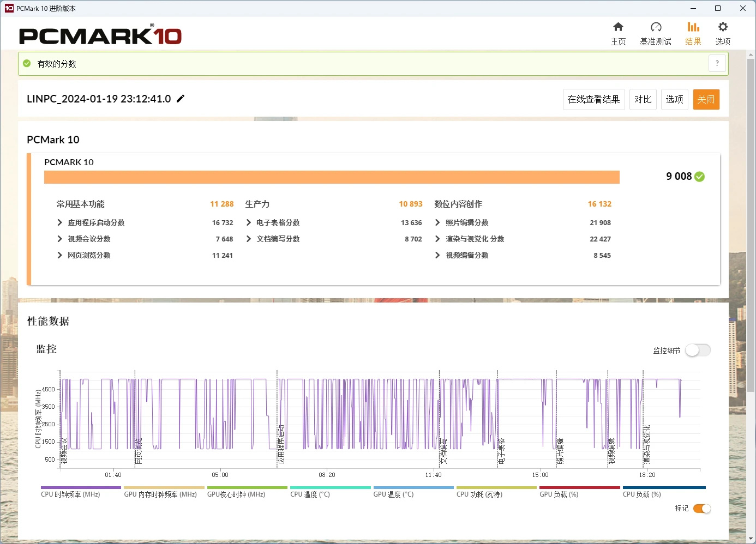Click the orange 关闭 button
The width and height of the screenshot is (756, 544).
[706, 99]
